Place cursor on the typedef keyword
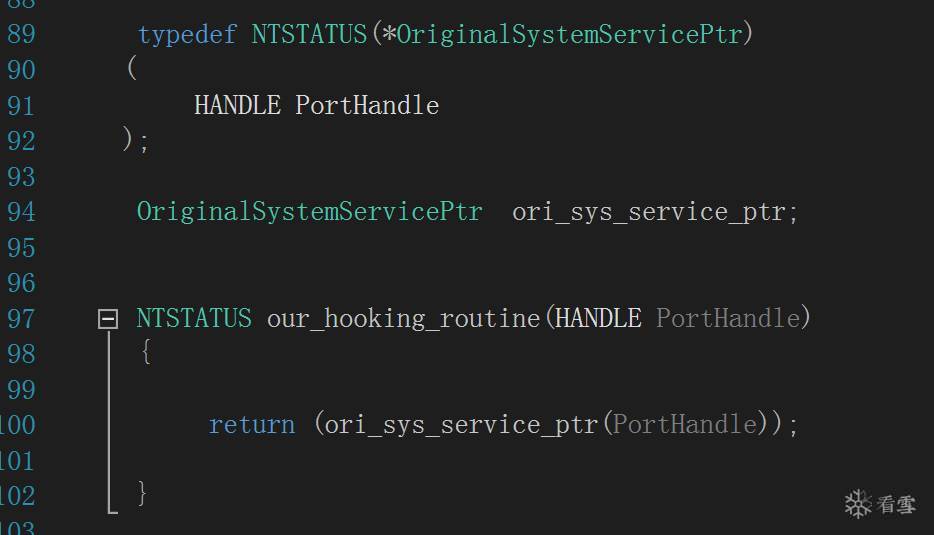The height and width of the screenshot is (535, 934). point(187,35)
